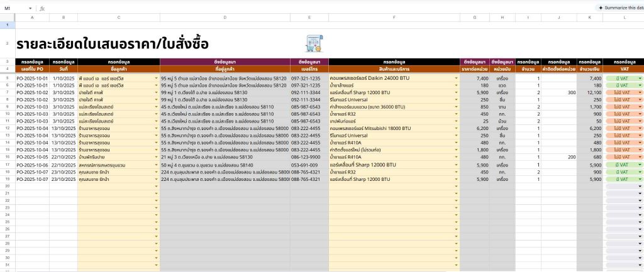Open the Name Box dropdown arrow

click(x=31, y=8)
